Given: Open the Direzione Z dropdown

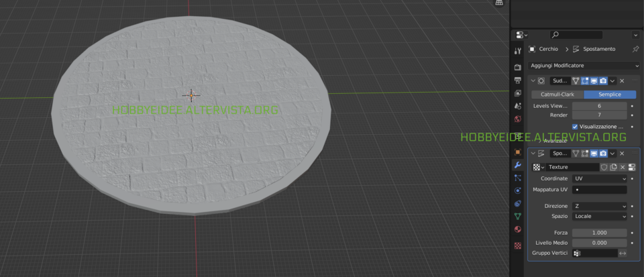Looking at the screenshot, I should coord(600,206).
